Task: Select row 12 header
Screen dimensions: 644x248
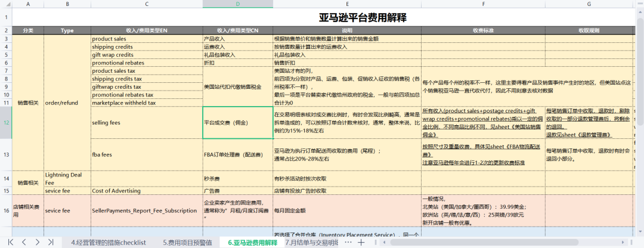Action: coord(6,123)
